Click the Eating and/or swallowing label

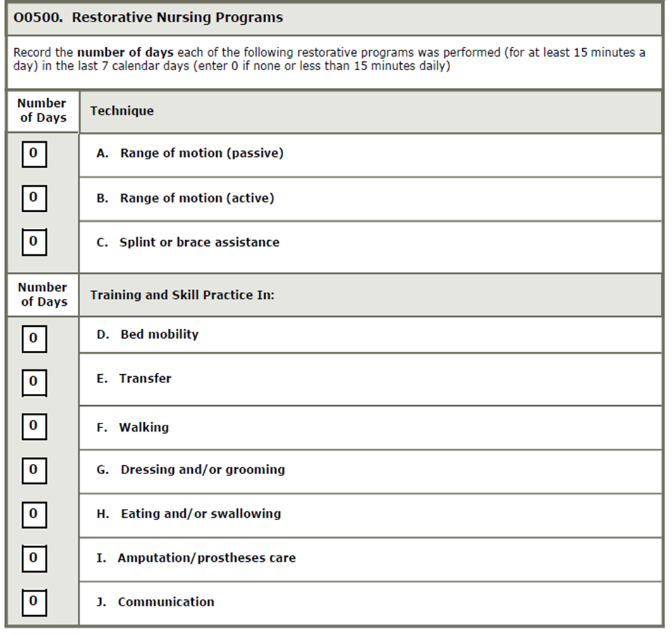pos(200,514)
